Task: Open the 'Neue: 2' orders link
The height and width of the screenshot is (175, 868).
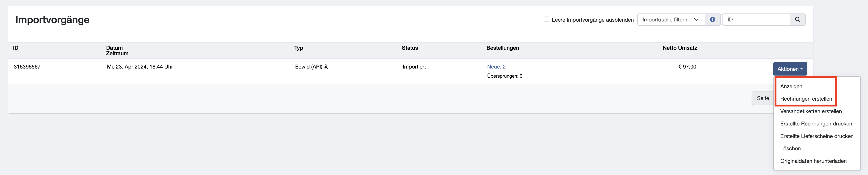Action: click(x=496, y=67)
